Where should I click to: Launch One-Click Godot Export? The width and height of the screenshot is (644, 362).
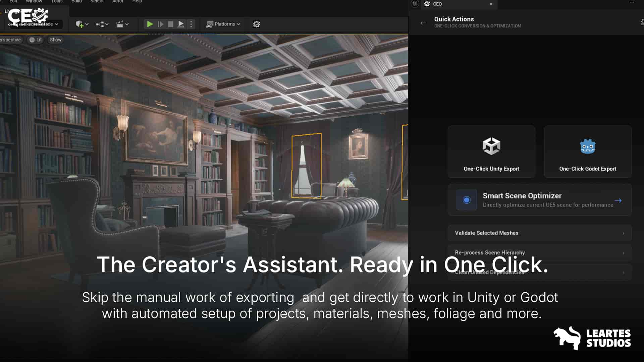(x=588, y=152)
